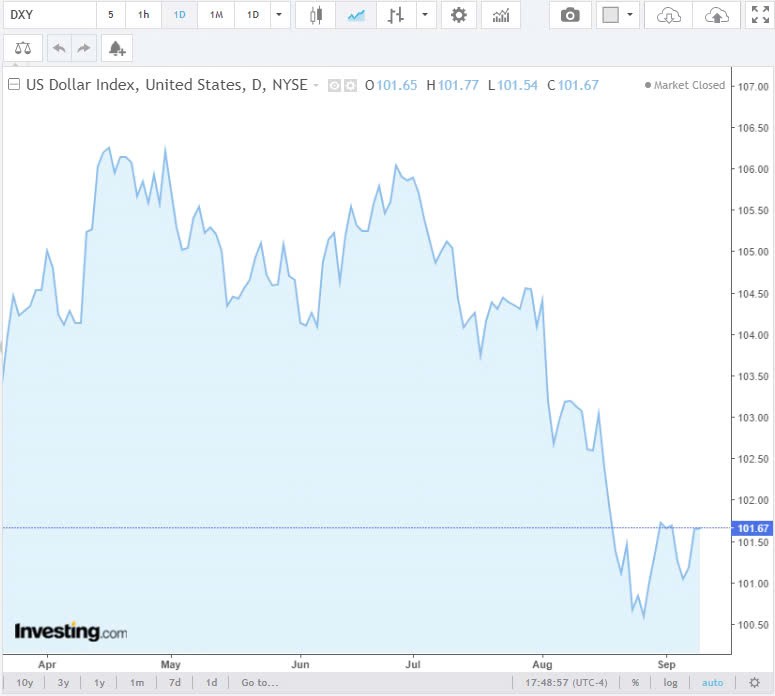Select the 1M interval
The width and height of the screenshot is (775, 696).
point(216,15)
